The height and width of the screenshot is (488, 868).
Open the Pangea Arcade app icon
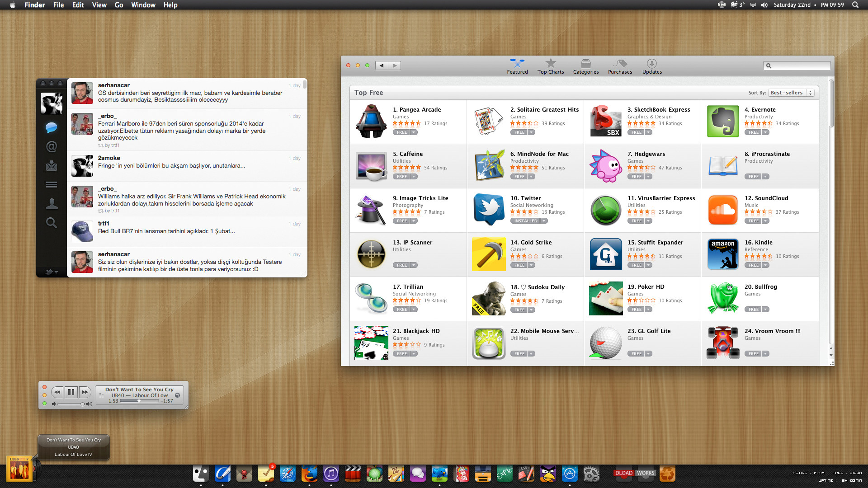click(371, 122)
